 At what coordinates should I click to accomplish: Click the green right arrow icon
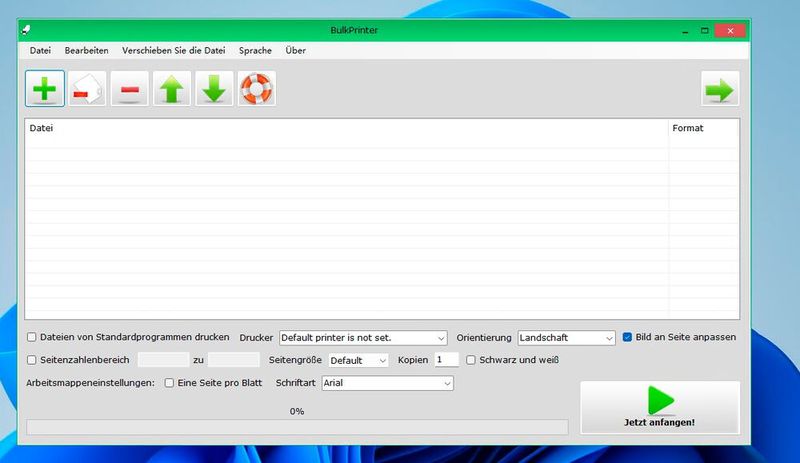720,88
